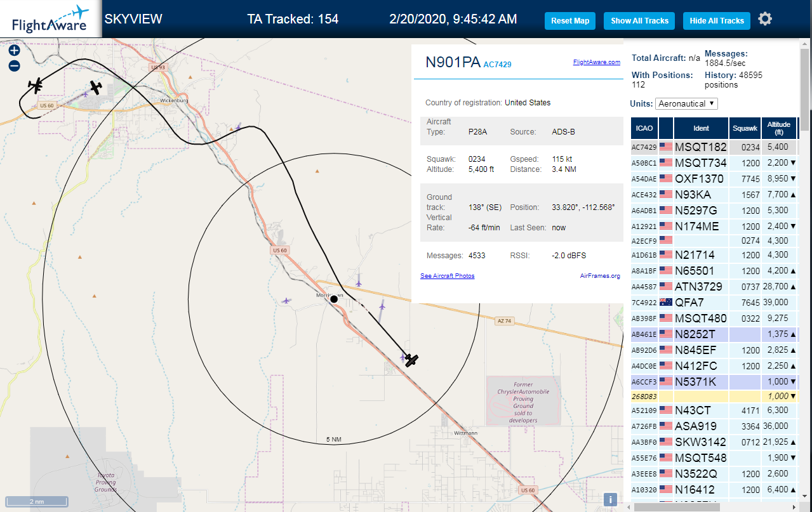812x512 pixels.
Task: Select the ATN3729 row
Action: coord(714,287)
